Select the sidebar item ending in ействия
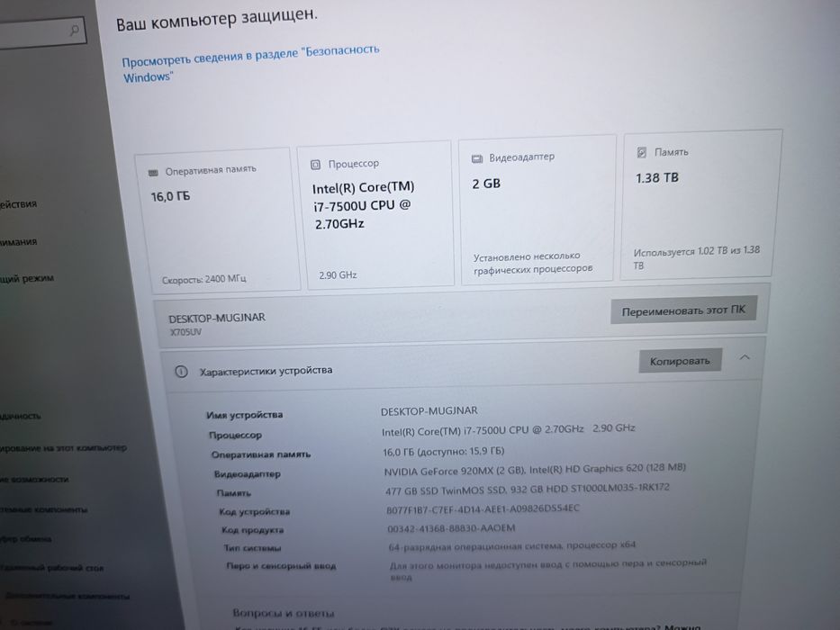The image size is (840, 630). [18, 204]
